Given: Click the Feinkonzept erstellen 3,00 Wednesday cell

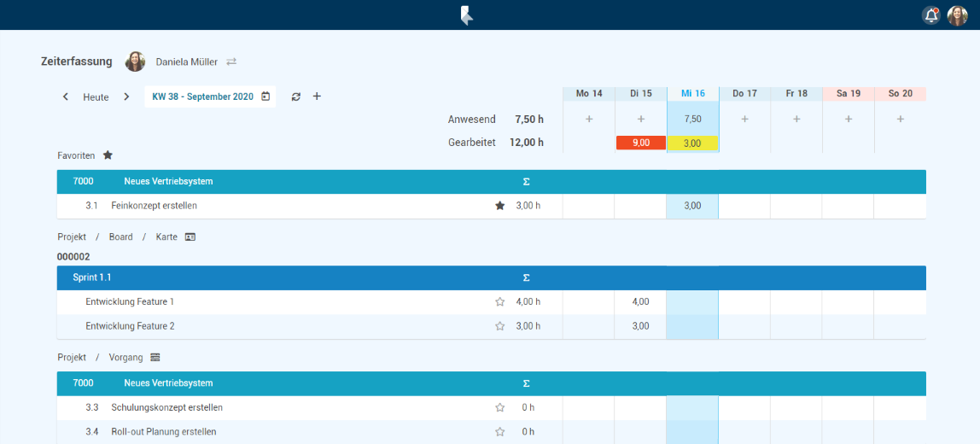Looking at the screenshot, I should click(692, 206).
